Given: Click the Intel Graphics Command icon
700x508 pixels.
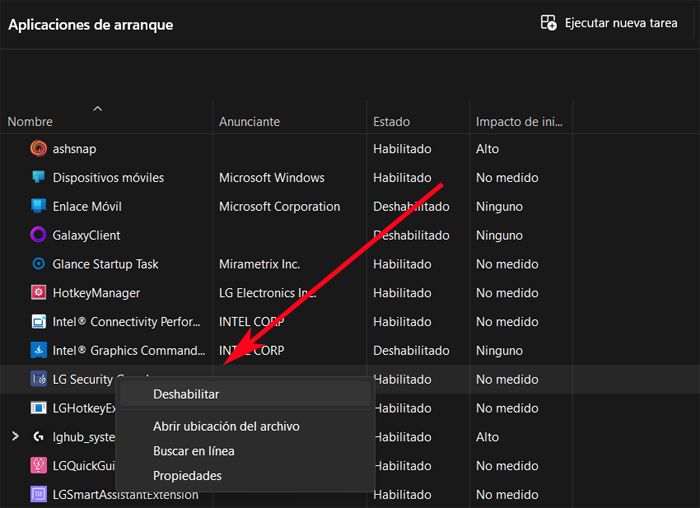Looking at the screenshot, I should pos(38,350).
